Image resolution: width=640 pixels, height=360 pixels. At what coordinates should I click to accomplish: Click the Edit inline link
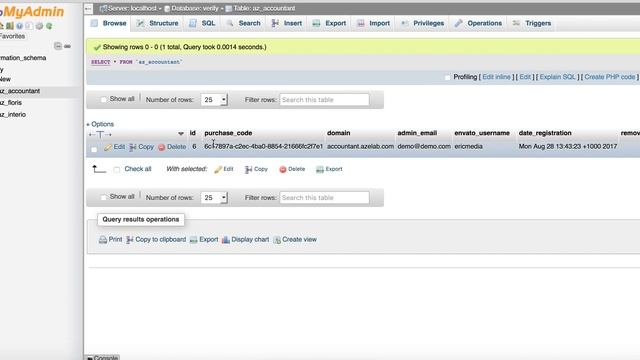(496, 77)
